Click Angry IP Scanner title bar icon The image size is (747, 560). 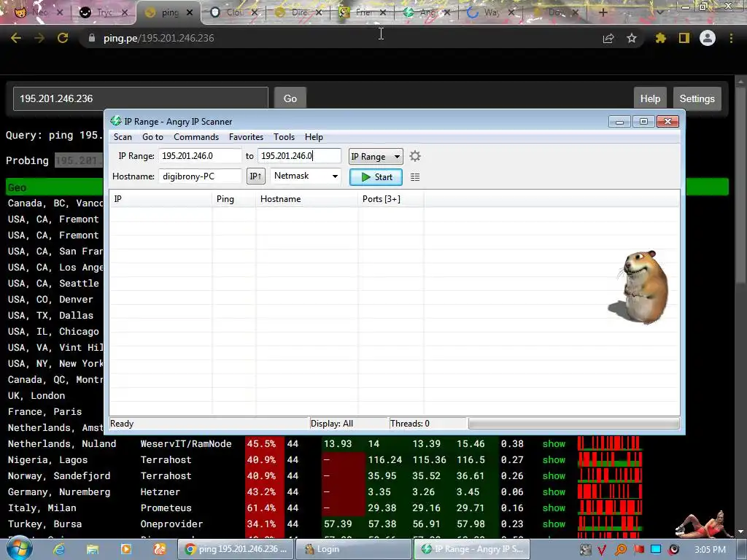[116, 122]
